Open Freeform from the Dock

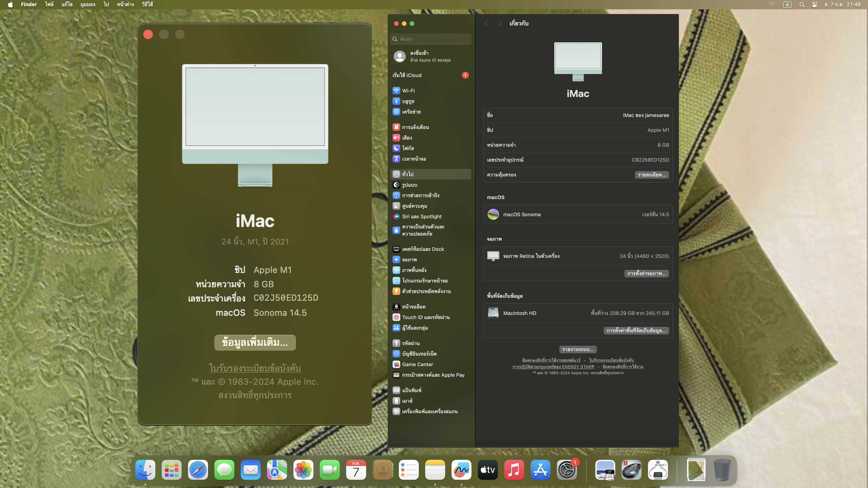(461, 470)
